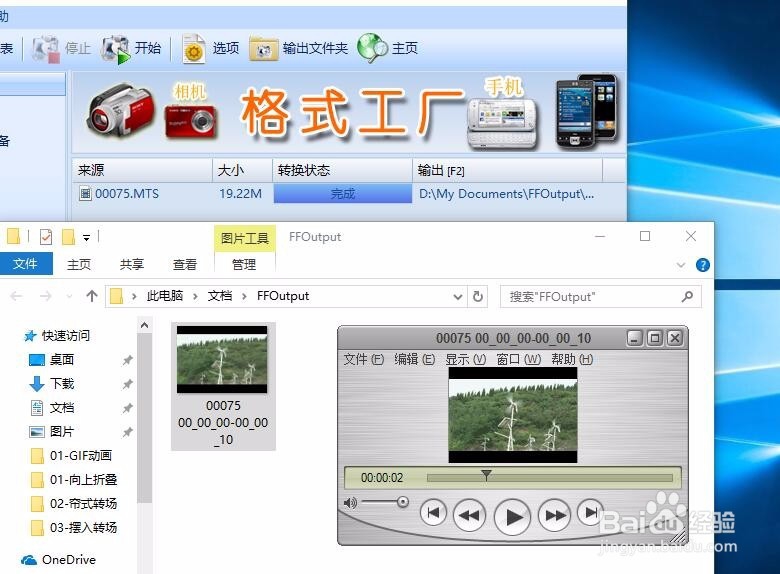
Task: Click the player timeline playhead marker
Action: (x=487, y=475)
